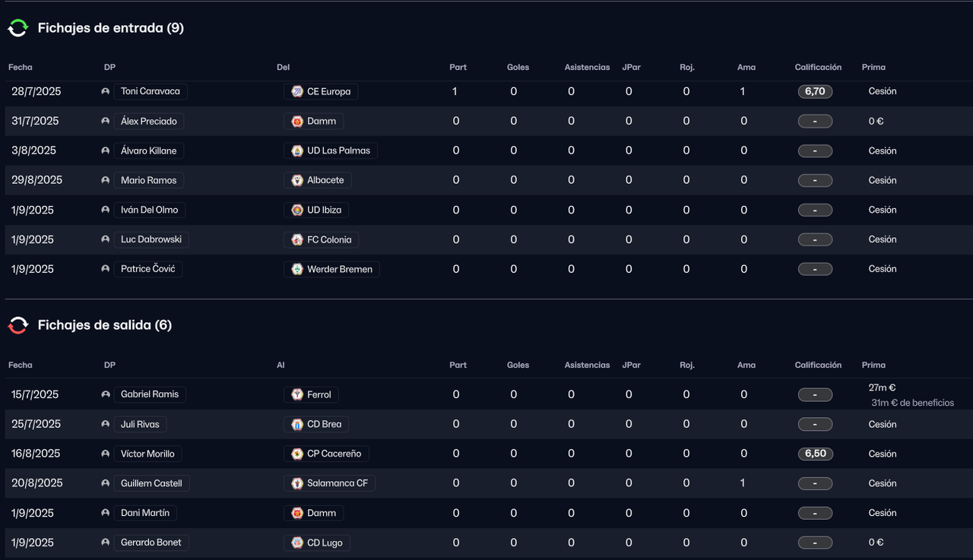Click the green incoming transfers arrows icon
Image resolution: width=973 pixels, height=560 pixels.
tap(17, 28)
